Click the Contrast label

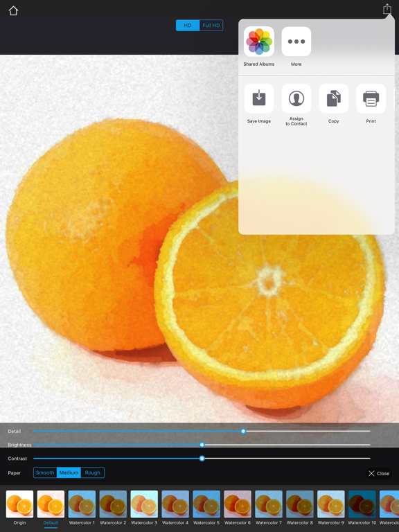pyautogui.click(x=17, y=459)
